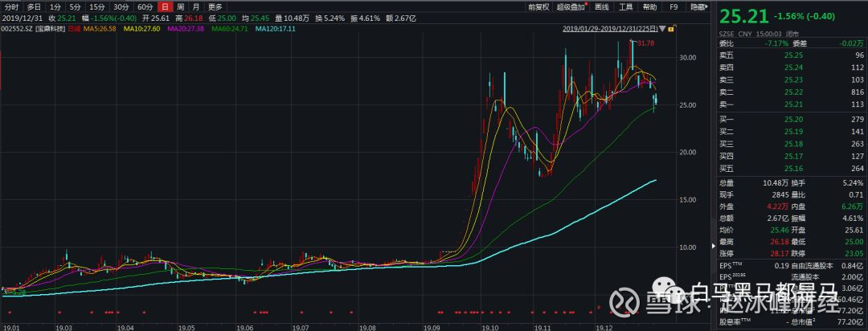Click the 跌停 limit-down price 23.05
868x331 pixels.
coord(854,254)
